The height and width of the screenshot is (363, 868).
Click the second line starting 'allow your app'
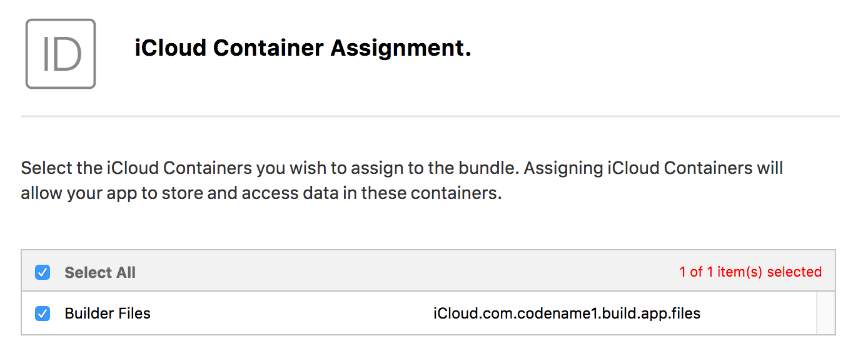[261, 193]
